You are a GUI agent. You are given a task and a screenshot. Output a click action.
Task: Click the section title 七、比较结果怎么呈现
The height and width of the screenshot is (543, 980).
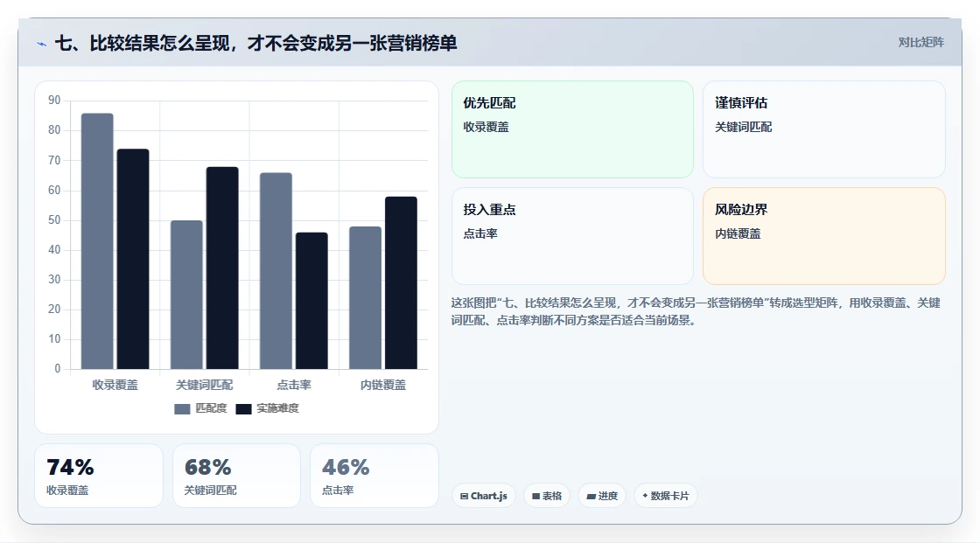pos(255,43)
